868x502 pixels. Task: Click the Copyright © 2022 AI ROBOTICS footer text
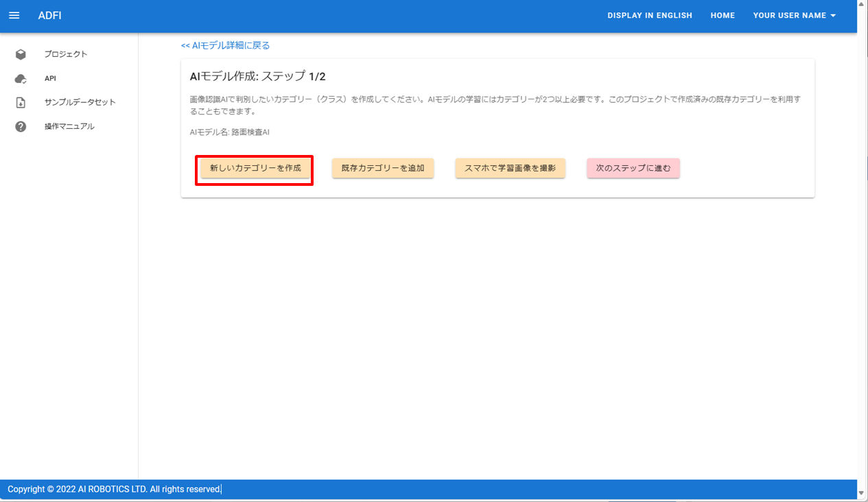(114, 489)
